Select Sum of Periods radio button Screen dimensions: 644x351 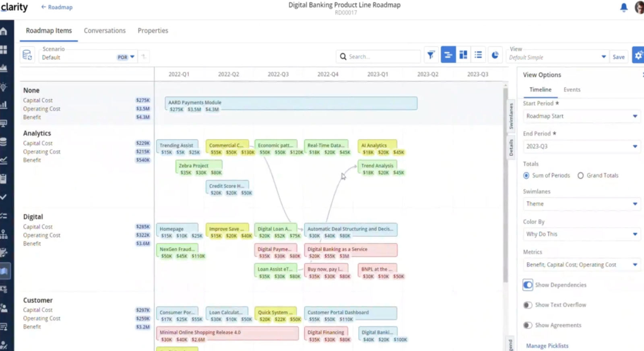pos(526,175)
